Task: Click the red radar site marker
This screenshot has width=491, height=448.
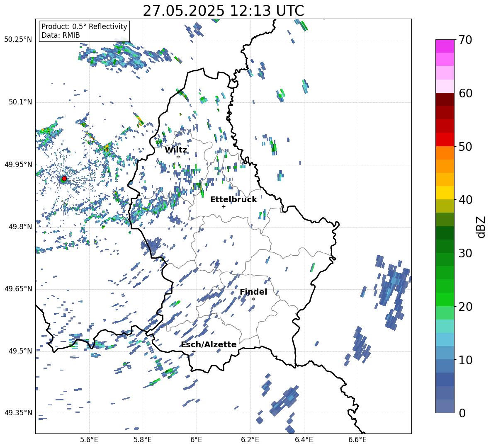Action: tap(64, 178)
